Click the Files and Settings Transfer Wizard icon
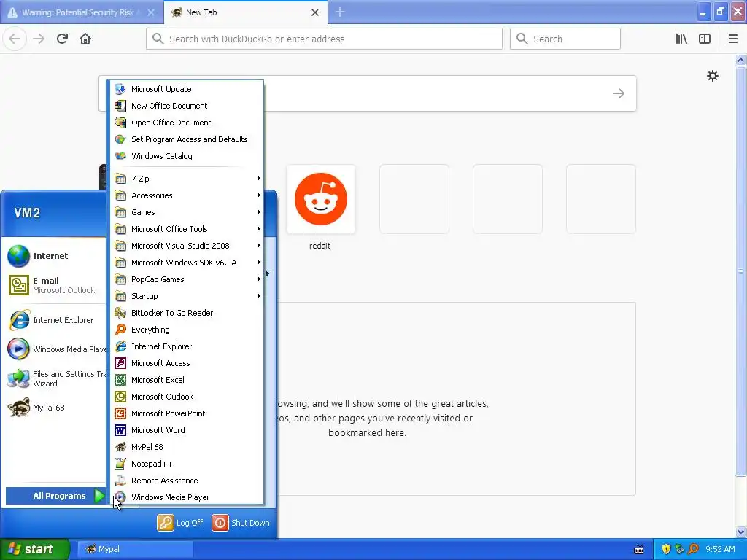Image resolution: width=747 pixels, height=560 pixels. 18,378
